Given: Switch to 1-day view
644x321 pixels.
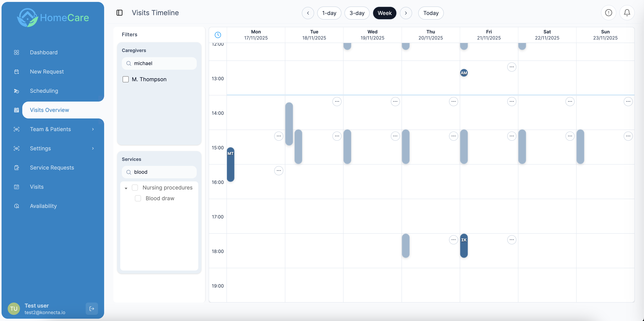Looking at the screenshot, I should [329, 13].
